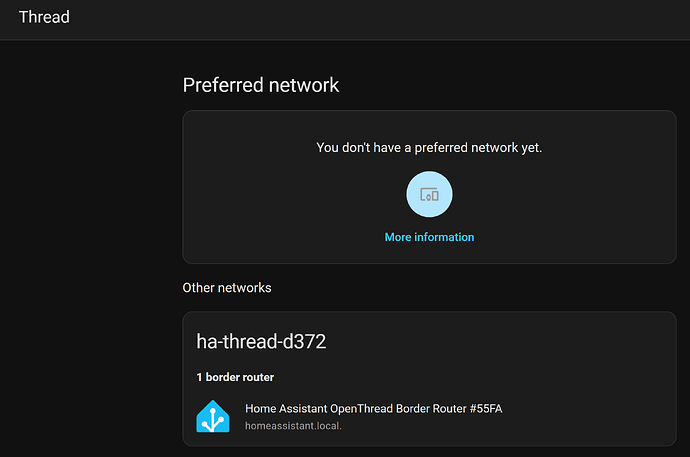Click the homeassistant.local. address text

point(294,426)
